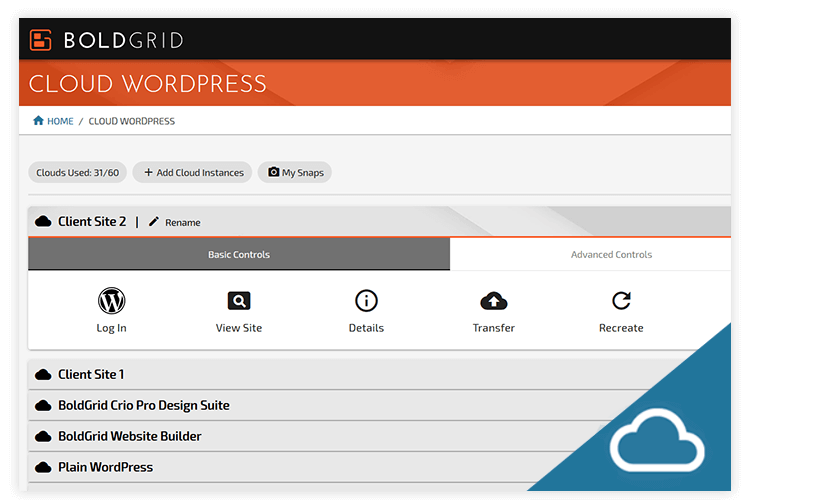This screenshot has width=833, height=500.
Task: Open My Snaps
Action: [295, 172]
